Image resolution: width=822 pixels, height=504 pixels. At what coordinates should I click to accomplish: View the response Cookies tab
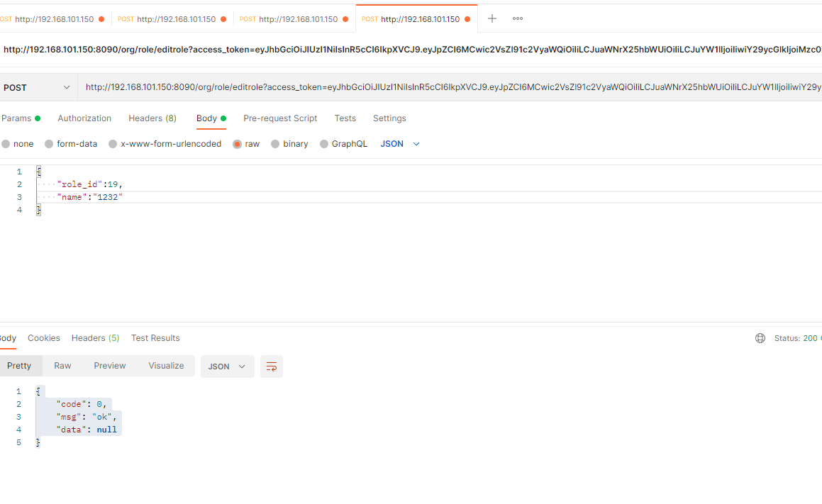(44, 338)
